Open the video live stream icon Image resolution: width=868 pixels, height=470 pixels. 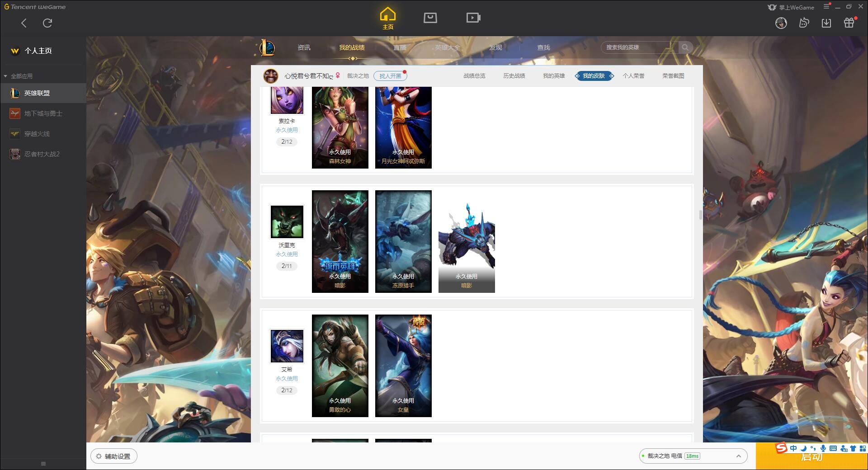click(473, 18)
